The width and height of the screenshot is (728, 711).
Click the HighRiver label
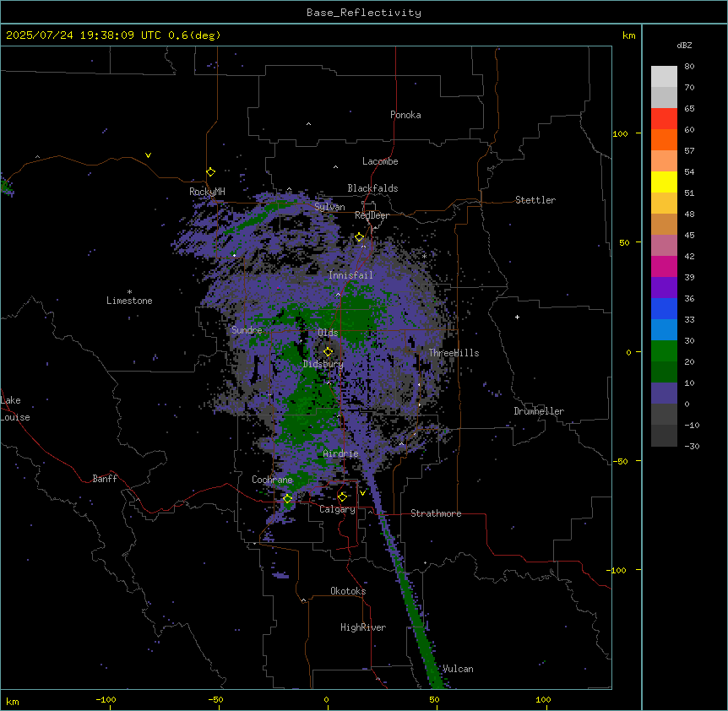pyautogui.click(x=363, y=627)
